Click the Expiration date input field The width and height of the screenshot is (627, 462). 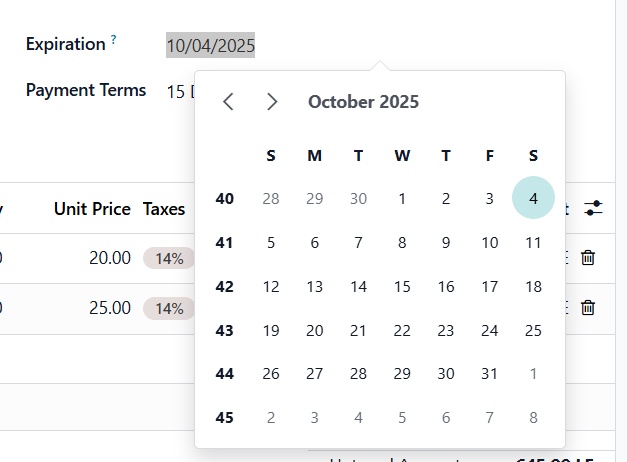211,45
